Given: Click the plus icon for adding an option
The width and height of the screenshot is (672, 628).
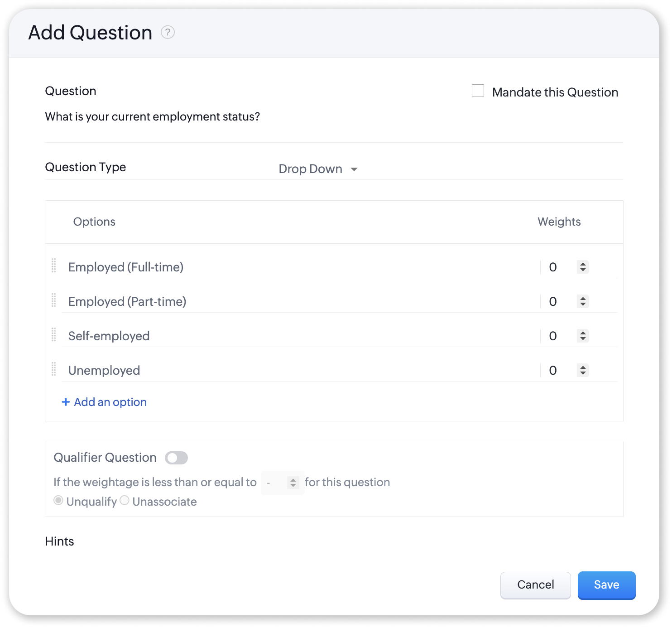Looking at the screenshot, I should point(66,402).
